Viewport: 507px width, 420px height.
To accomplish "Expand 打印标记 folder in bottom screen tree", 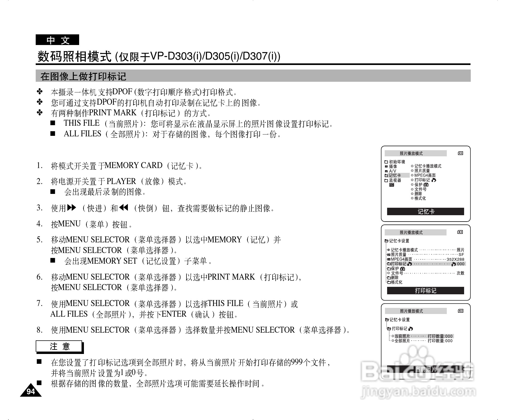I will tap(389, 329).
